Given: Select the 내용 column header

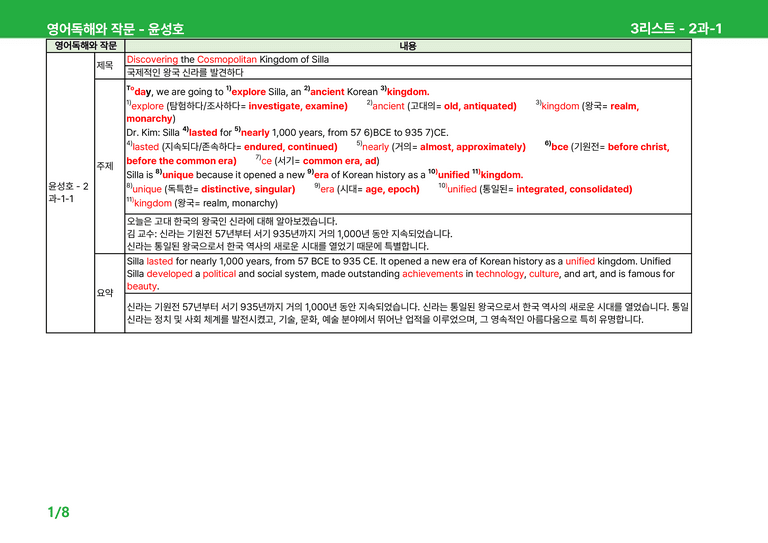Looking at the screenshot, I should [x=408, y=46].
